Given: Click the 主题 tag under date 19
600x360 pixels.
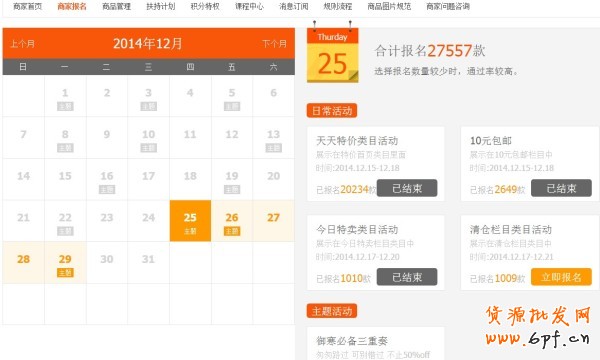Looking at the screenshot, I should coord(232,189).
